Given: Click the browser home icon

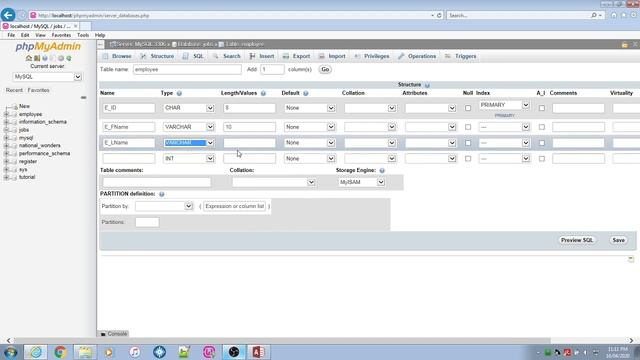Looking at the screenshot, I should [x=614, y=15].
